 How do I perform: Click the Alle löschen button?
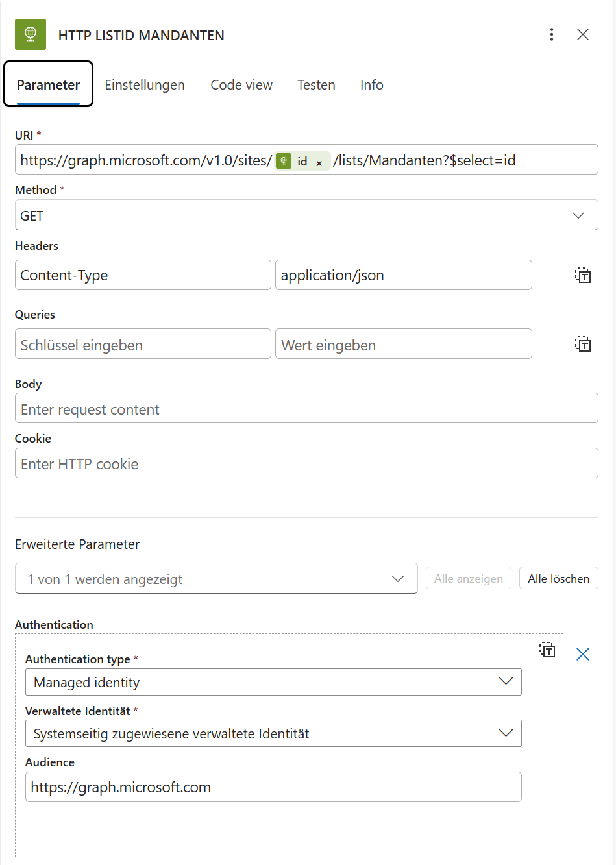(558, 578)
